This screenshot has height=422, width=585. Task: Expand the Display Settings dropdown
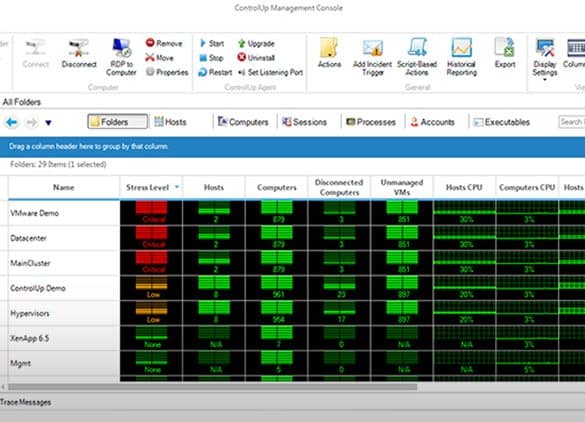(x=545, y=79)
